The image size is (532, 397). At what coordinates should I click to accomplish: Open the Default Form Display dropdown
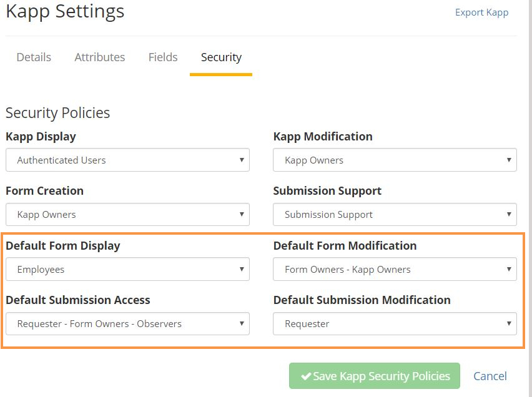click(127, 269)
